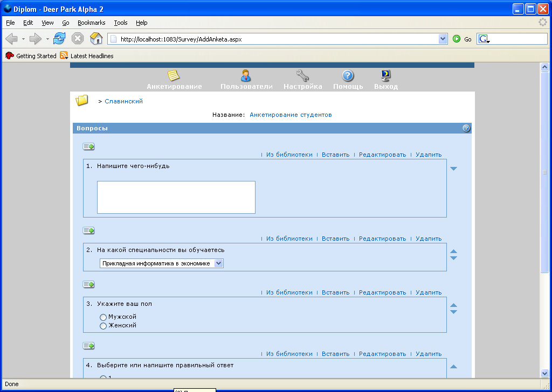
Task: Open the address bar history dropdown
Action: point(443,39)
